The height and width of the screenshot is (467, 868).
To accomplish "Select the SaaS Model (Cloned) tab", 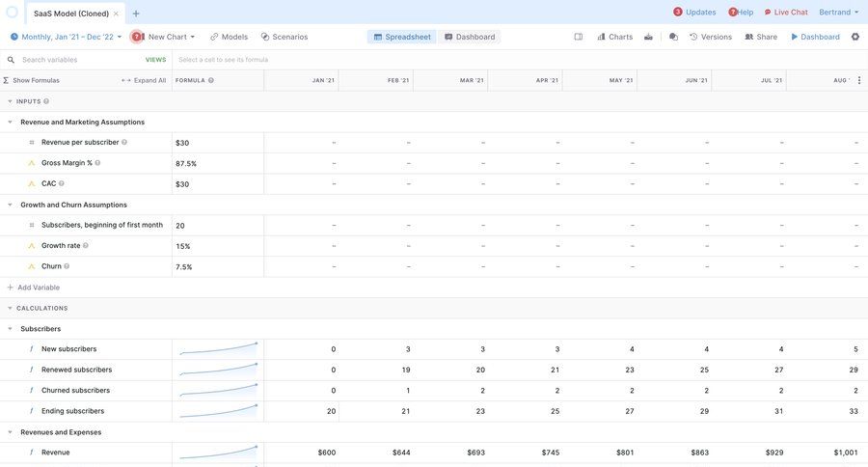I will point(70,14).
